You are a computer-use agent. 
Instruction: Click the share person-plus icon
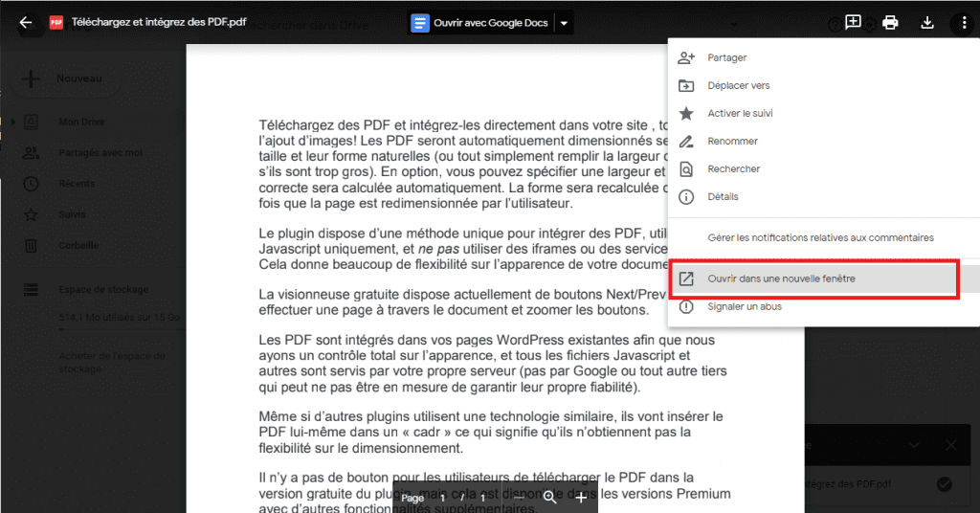tap(686, 57)
